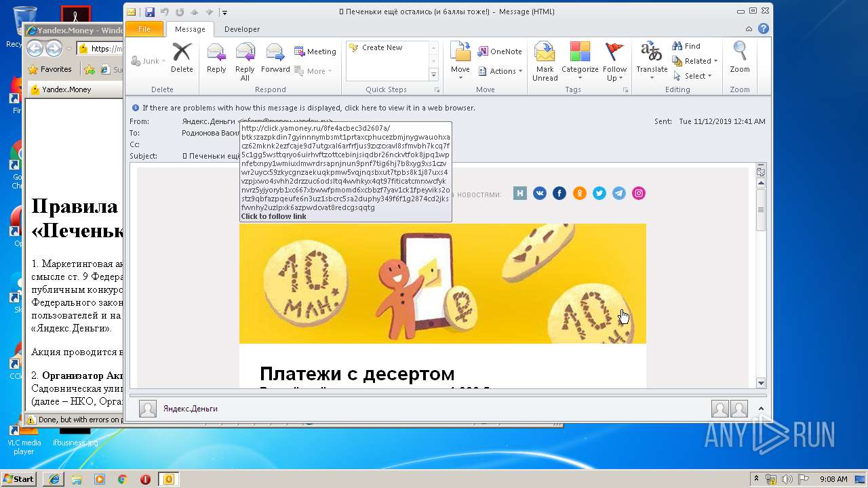
Task: Open Outlook Help question mark
Action: point(764,29)
